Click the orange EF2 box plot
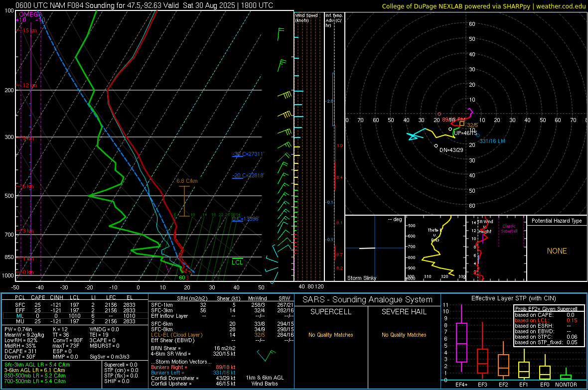588x390 pixels. tap(503, 361)
